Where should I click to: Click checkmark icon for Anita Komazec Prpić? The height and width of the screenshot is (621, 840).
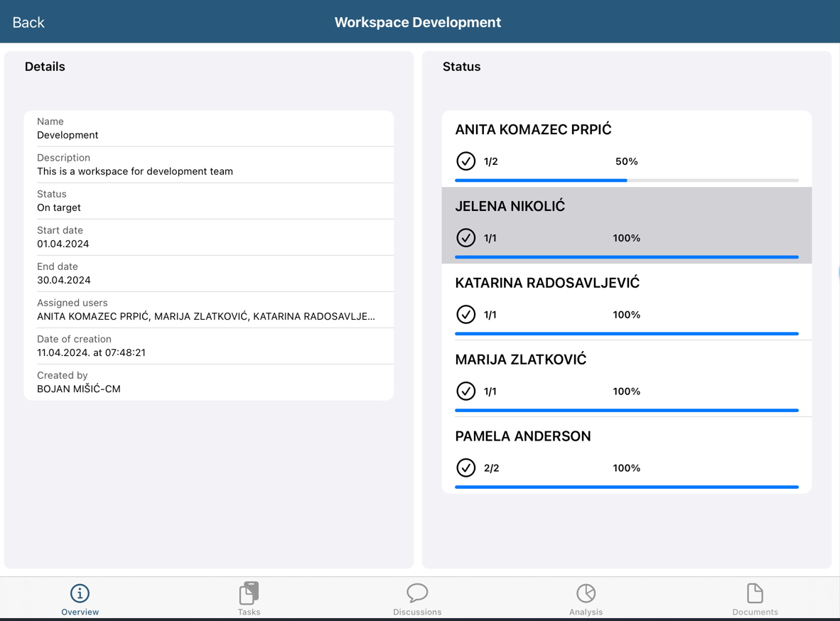pyautogui.click(x=465, y=161)
